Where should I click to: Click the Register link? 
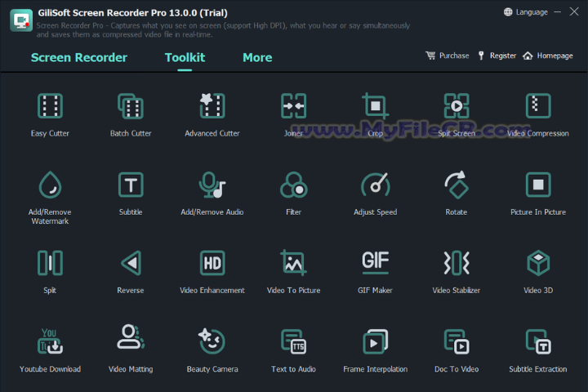(x=497, y=56)
